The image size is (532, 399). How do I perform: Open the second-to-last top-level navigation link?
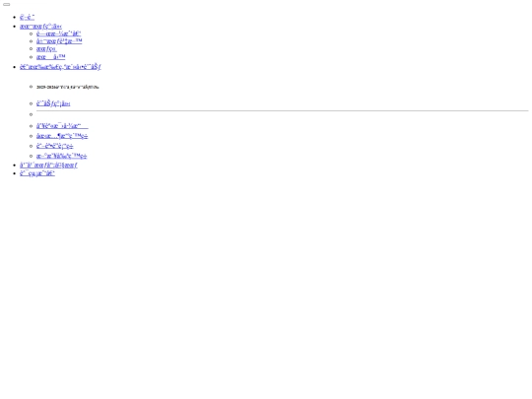click(x=48, y=166)
